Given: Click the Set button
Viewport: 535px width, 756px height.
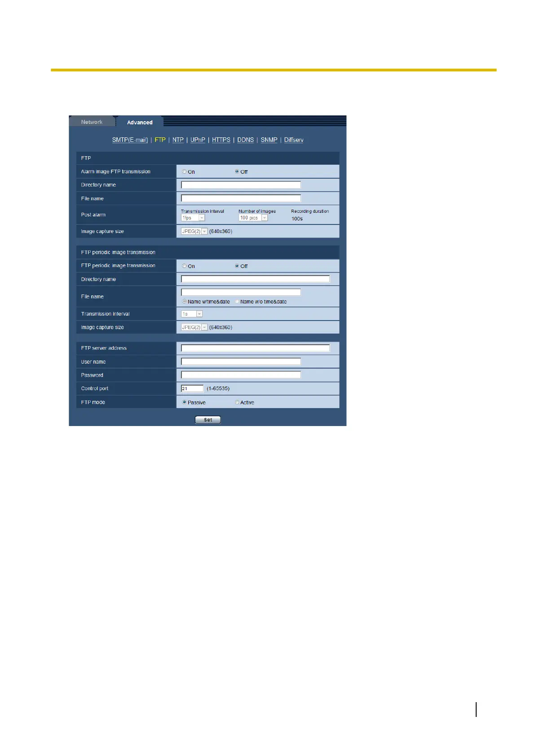Looking at the screenshot, I should (208, 420).
